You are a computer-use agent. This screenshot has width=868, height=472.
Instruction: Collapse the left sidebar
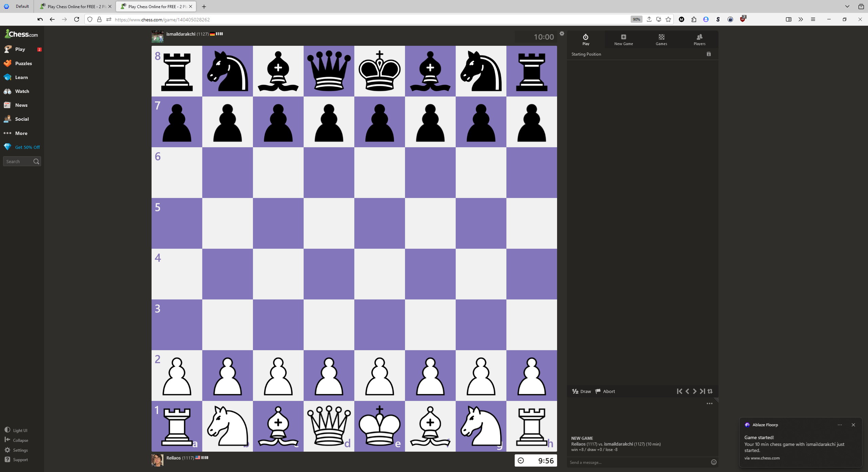[x=16, y=440]
